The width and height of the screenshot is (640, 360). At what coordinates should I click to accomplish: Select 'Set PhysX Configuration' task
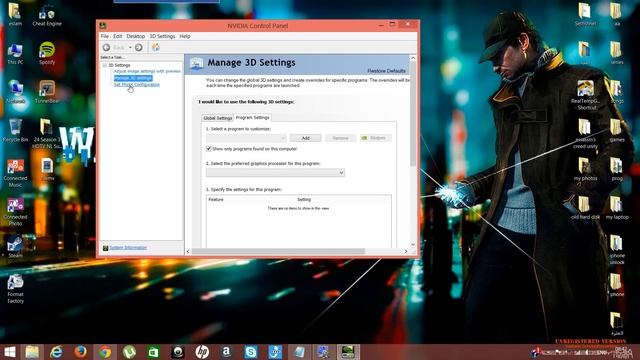pyautogui.click(x=137, y=84)
